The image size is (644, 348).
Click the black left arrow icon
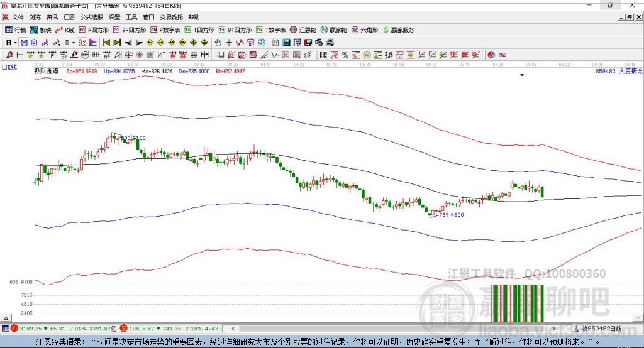[128, 43]
